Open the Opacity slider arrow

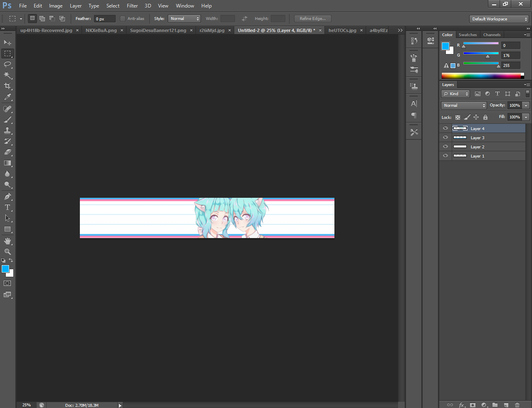(526, 106)
